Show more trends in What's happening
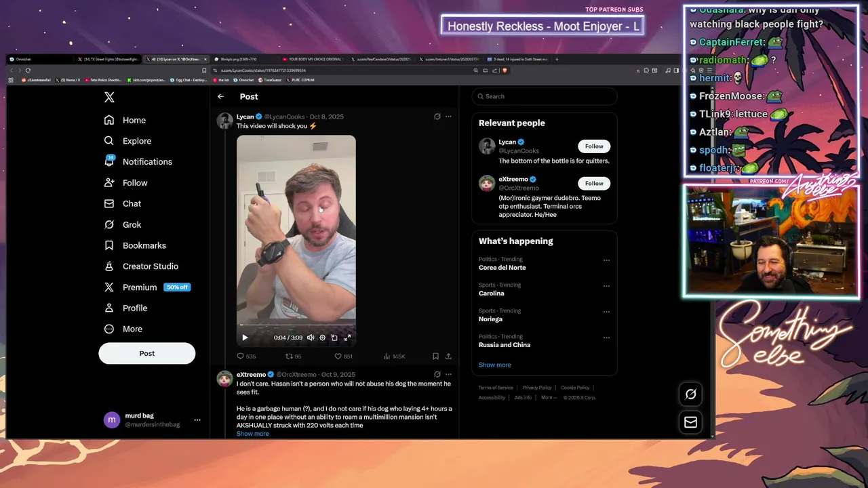The height and width of the screenshot is (488, 868). click(x=495, y=365)
